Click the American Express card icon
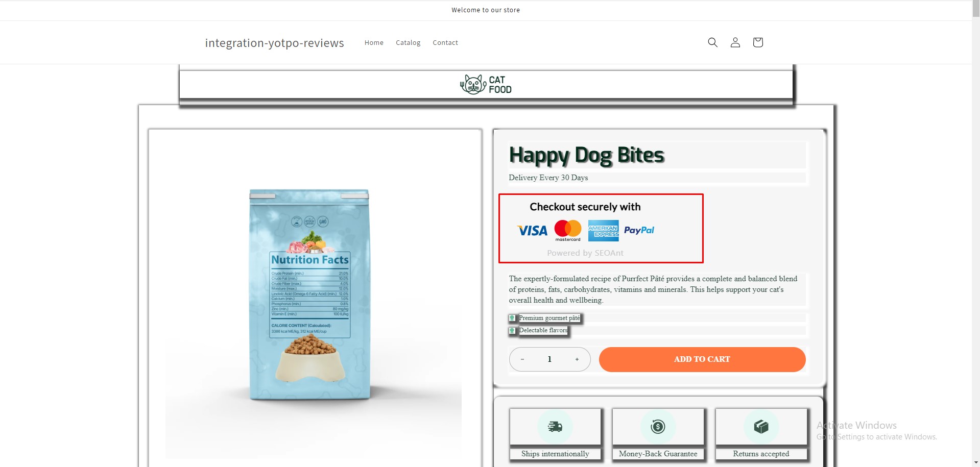980x467 pixels. click(603, 231)
